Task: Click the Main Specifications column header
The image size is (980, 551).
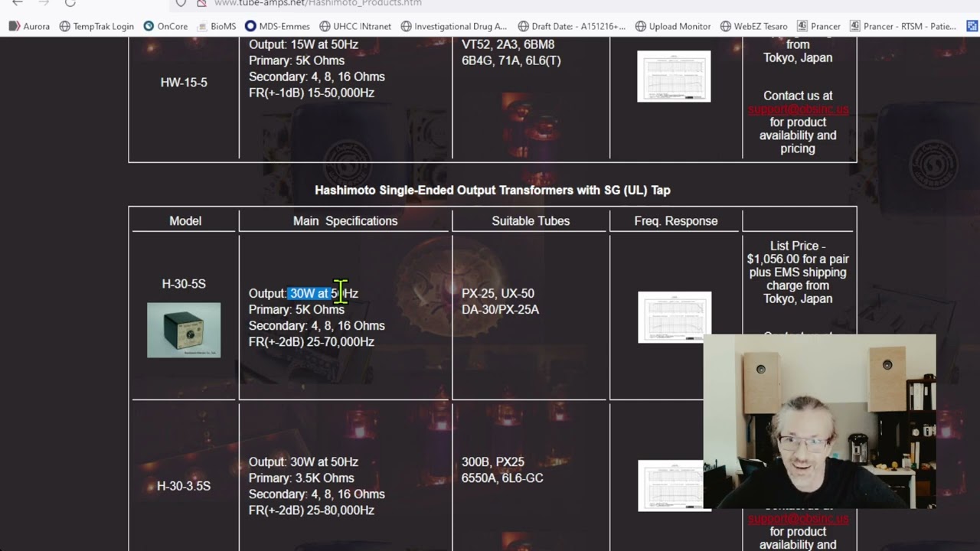Action: coord(345,221)
